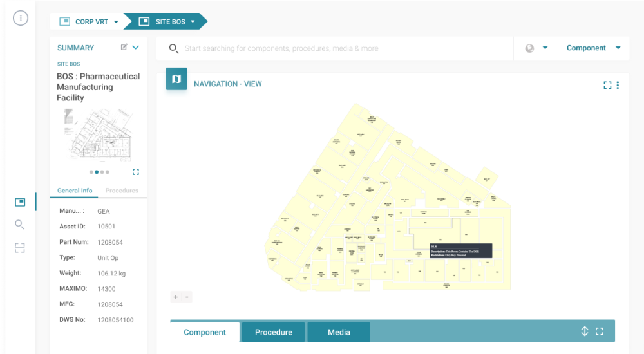The image size is (644, 354).
Task: Select the CORP VRT breadcrumb label
Action: (91, 22)
